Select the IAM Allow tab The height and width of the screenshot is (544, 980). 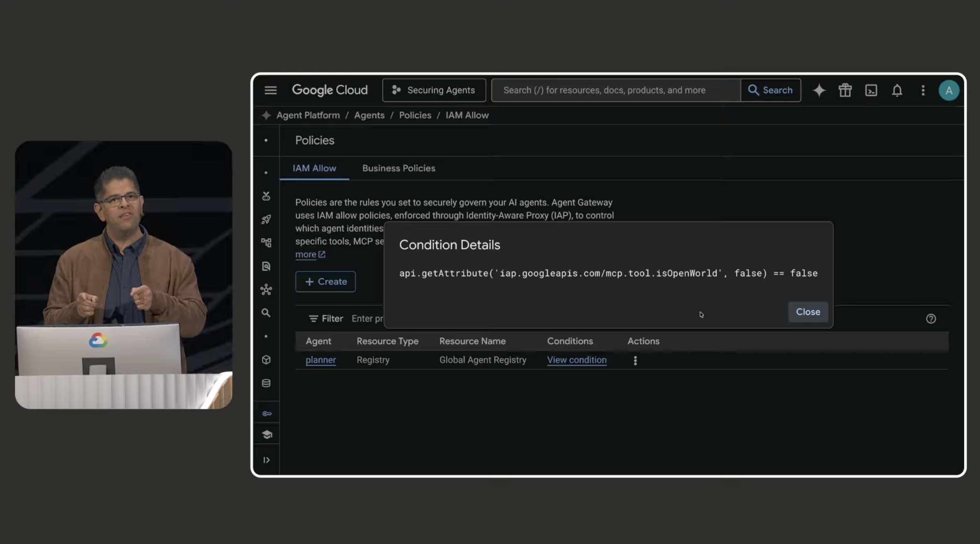[314, 168]
